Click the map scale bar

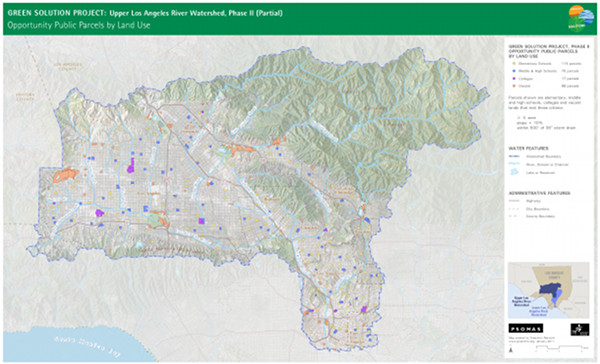click(x=560, y=348)
